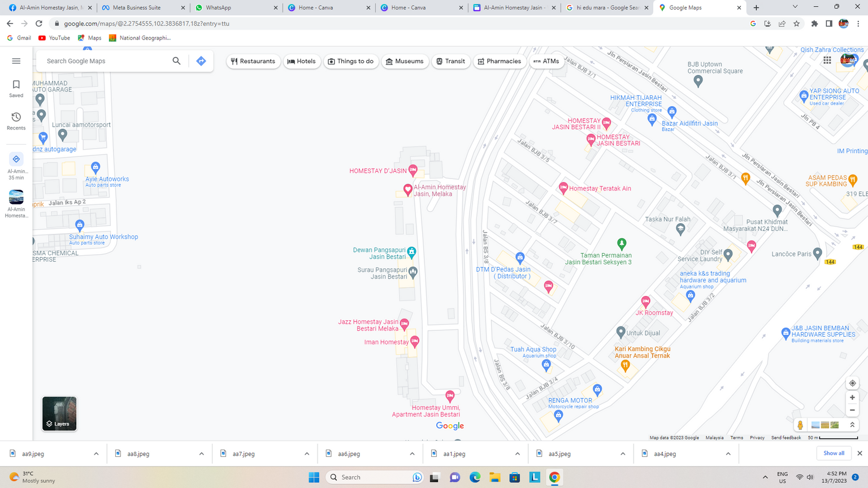Screen dimensions: 868x488
Task: Zoom out of the map
Action: tap(852, 411)
